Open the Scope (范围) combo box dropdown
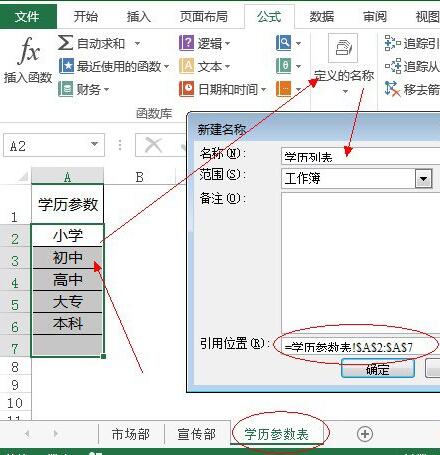The image size is (440, 455). click(x=424, y=178)
